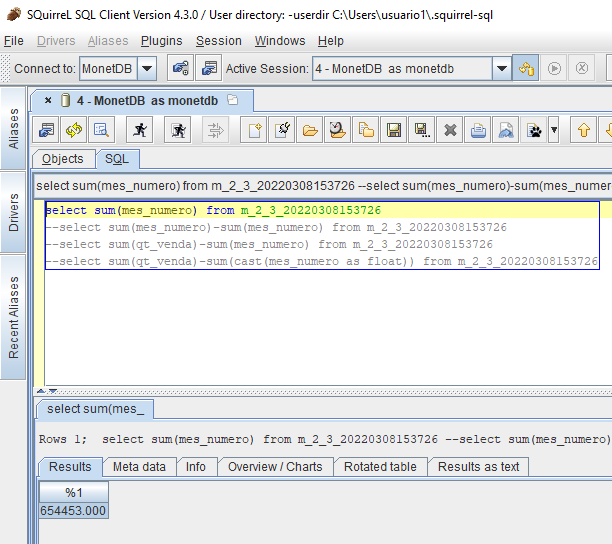
Task: Click the session properties icon in session toolbar
Action: coord(46,130)
